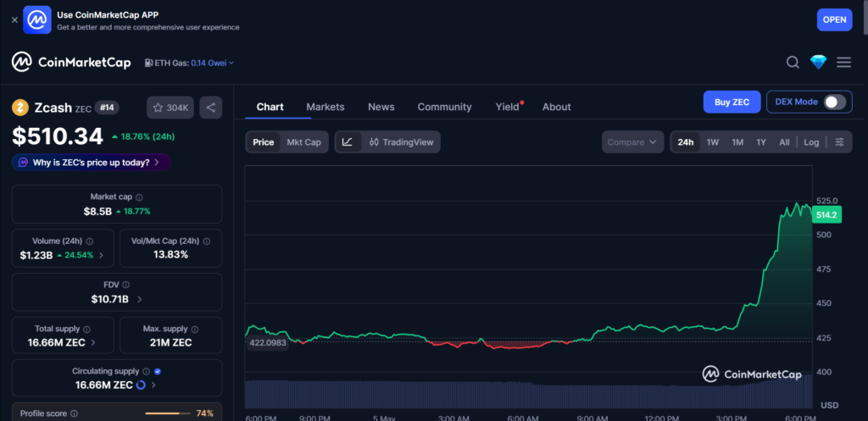The width and height of the screenshot is (868, 421).
Task: Click the Volume (24h) info icon
Action: (x=90, y=241)
